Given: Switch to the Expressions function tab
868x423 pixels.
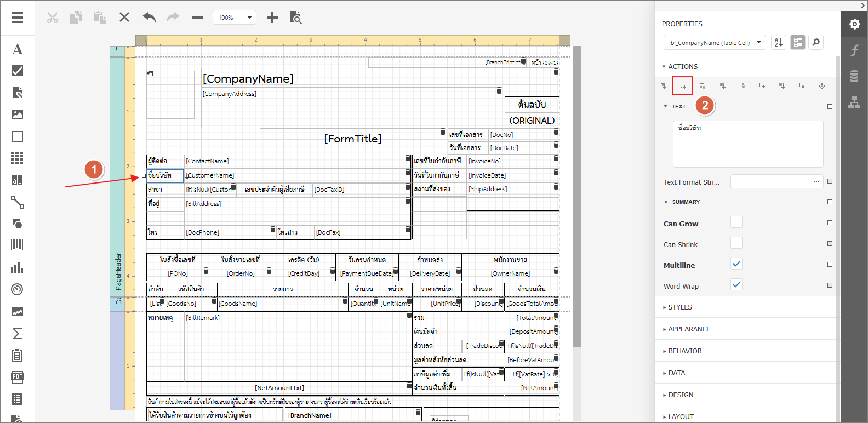Looking at the screenshot, I should [854, 50].
